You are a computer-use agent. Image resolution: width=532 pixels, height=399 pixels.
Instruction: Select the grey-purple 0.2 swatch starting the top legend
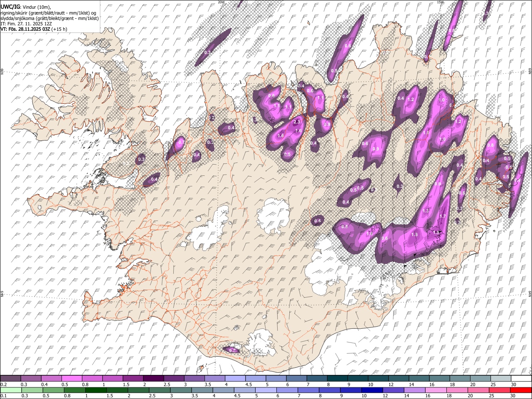click(x=10, y=378)
